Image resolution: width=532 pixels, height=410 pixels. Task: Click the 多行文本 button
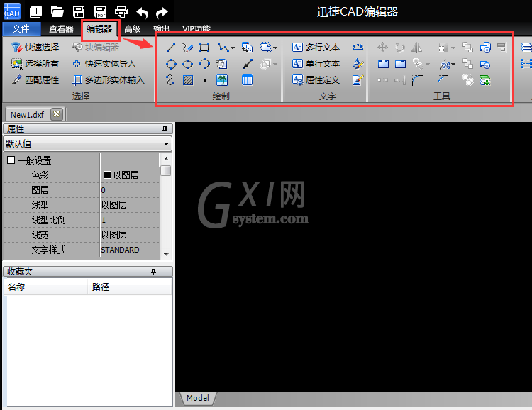click(316, 48)
